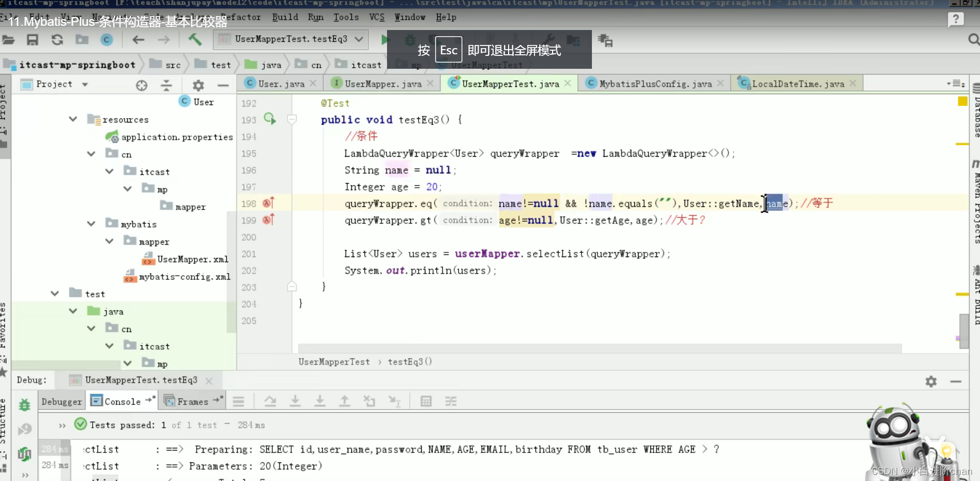Open search everywhere magnifier icon
Viewport: 980px width, 481px height.
[x=973, y=40]
